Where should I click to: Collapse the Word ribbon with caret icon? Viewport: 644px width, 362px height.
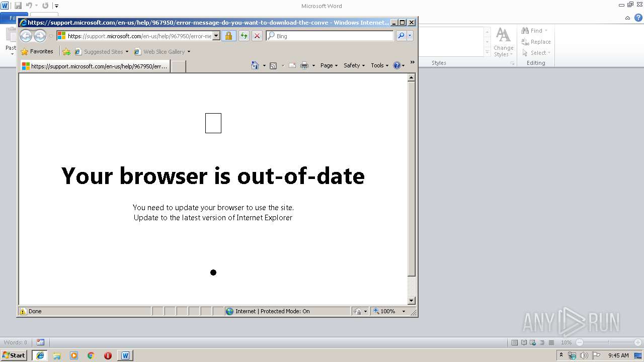(627, 18)
